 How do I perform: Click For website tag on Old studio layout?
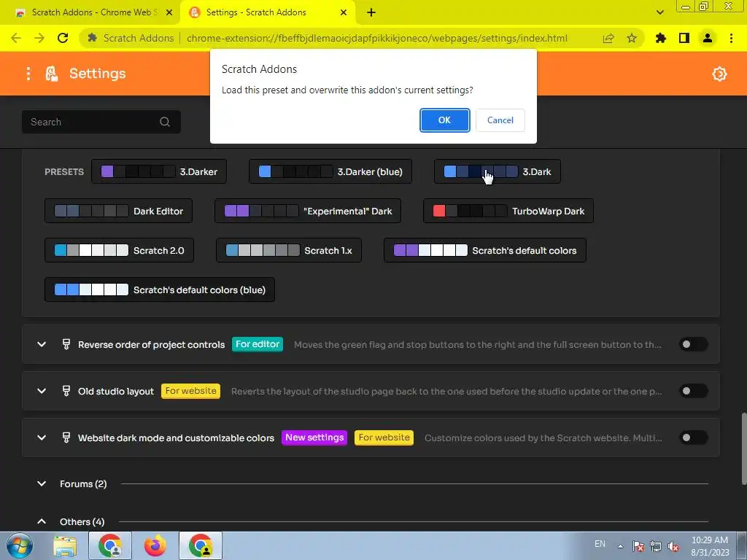(x=190, y=391)
